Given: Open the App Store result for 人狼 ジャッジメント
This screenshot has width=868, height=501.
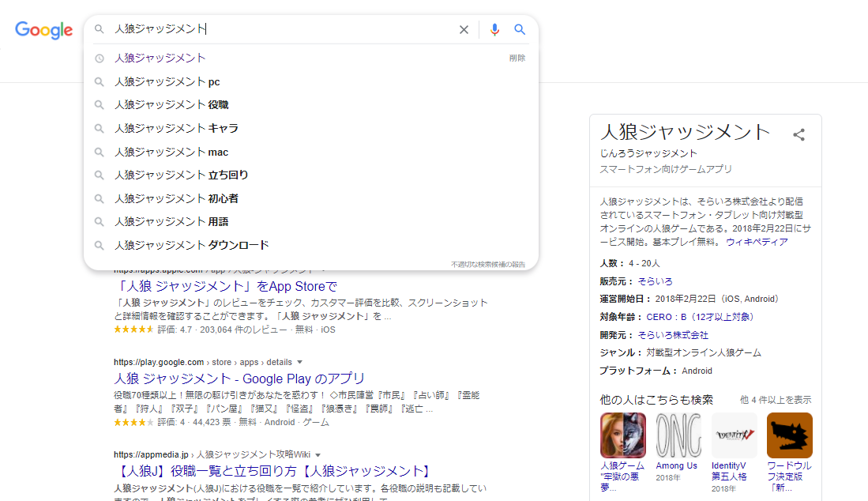Looking at the screenshot, I should [x=226, y=286].
